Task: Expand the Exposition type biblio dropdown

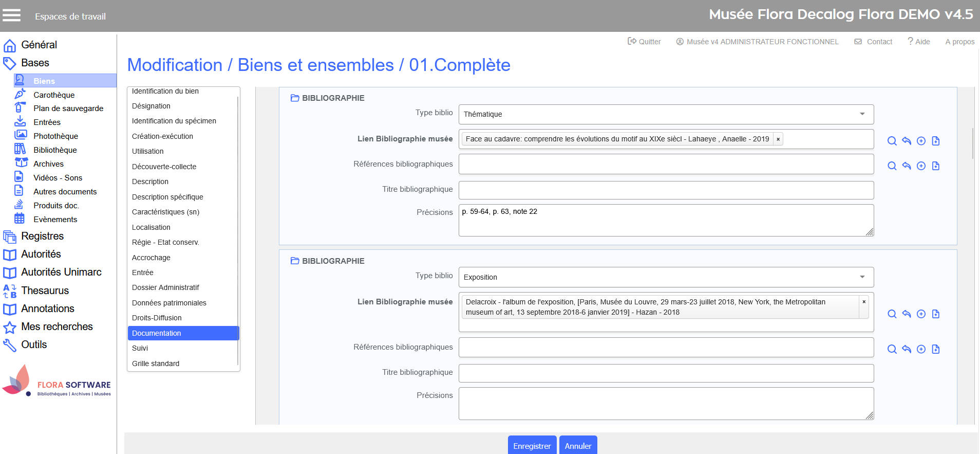Action: 862,277
